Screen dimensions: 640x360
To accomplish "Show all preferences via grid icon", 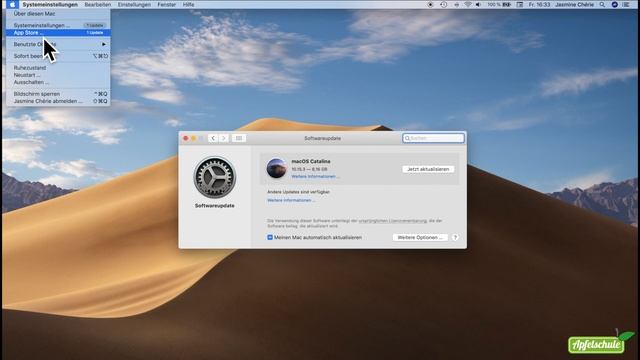I will (239, 138).
